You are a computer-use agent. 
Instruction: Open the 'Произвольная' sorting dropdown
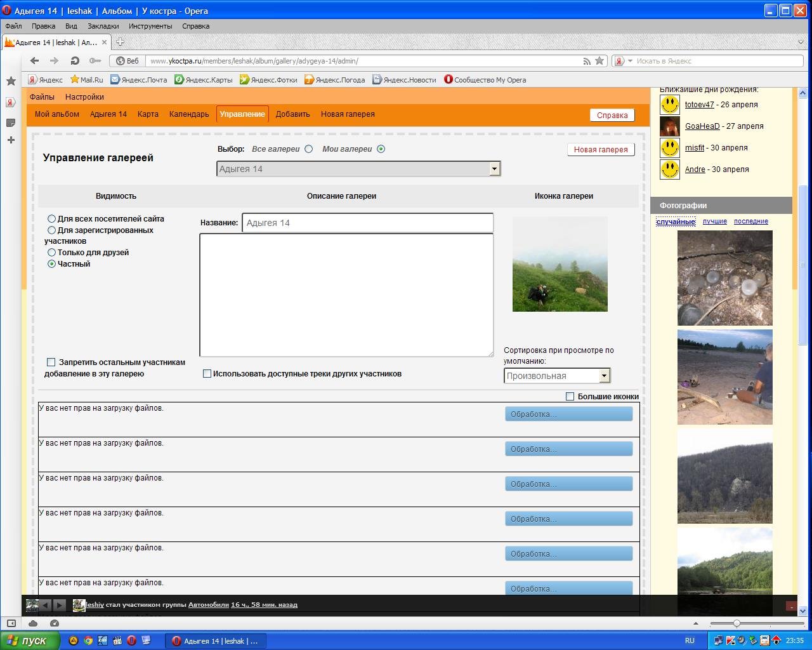tap(604, 376)
